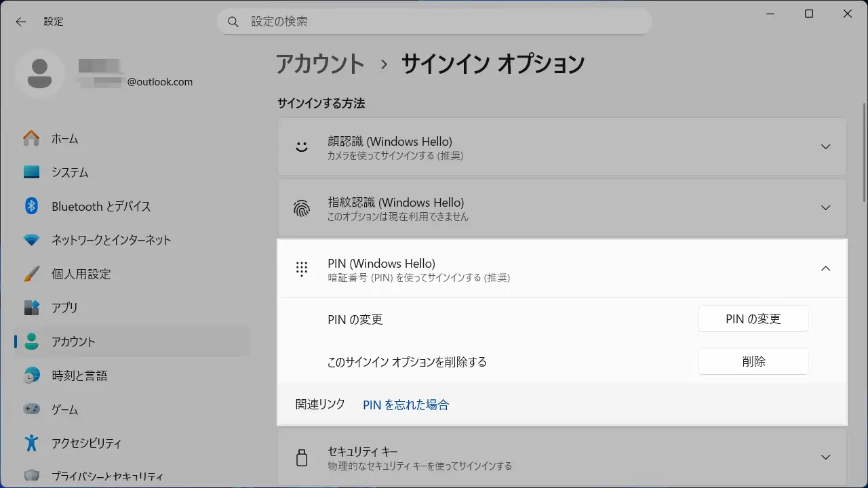Viewport: 868px width, 488px height.
Task: Expand the face recognition (Windows Hello) section
Action: pyautogui.click(x=825, y=146)
